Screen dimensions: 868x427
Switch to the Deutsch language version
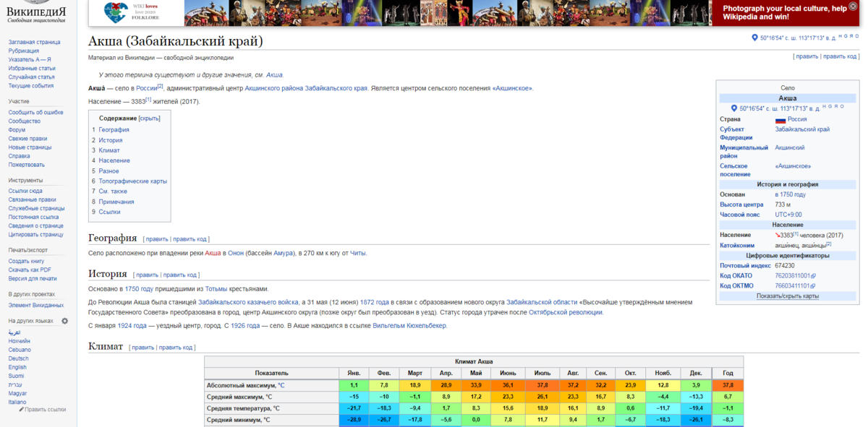click(19, 358)
